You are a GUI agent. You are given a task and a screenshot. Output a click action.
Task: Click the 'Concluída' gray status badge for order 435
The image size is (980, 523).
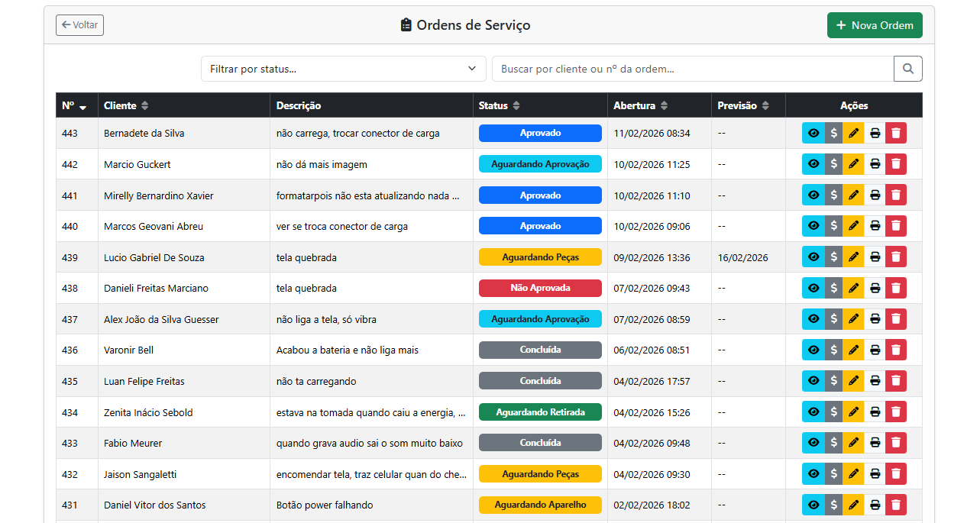[540, 380]
